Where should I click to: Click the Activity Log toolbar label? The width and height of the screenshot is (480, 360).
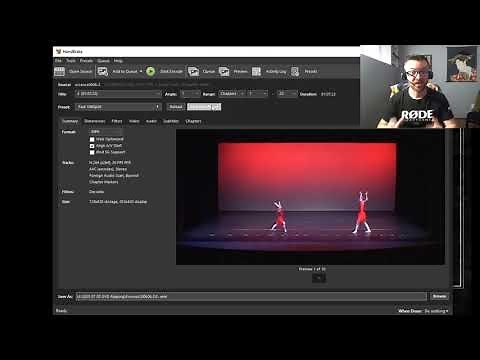point(276,71)
